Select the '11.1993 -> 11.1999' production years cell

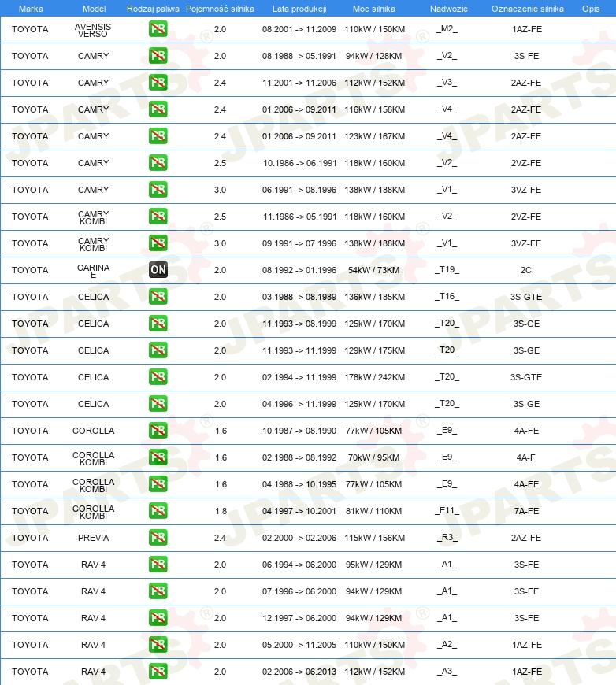[299, 350]
